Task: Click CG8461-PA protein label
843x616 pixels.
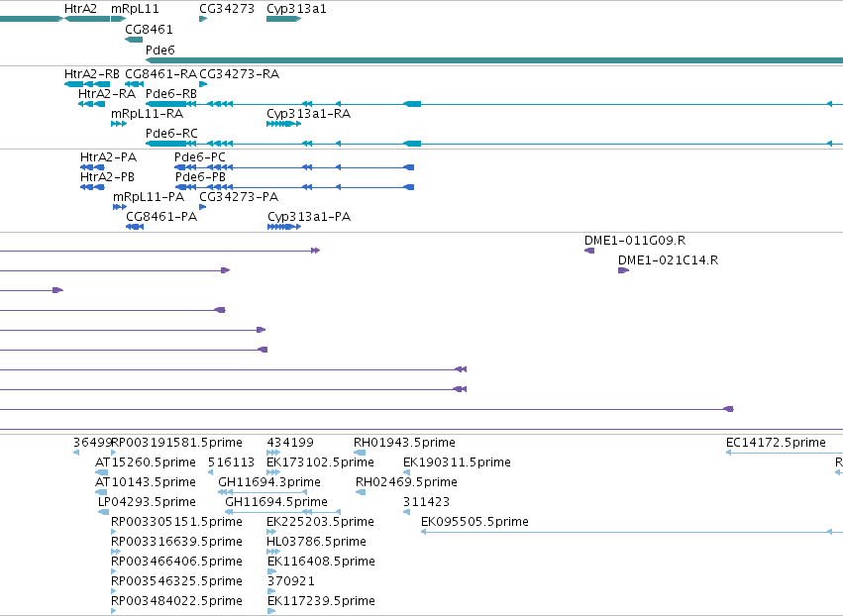Action: click(161, 217)
